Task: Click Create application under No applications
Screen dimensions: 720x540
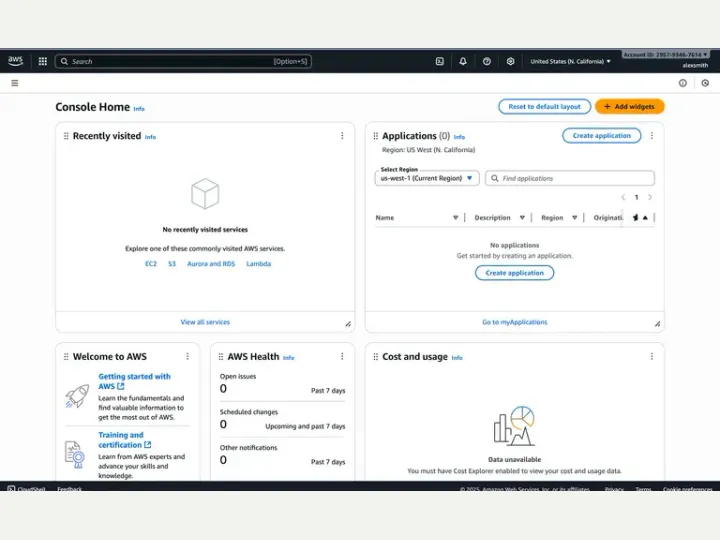Action: click(514, 273)
